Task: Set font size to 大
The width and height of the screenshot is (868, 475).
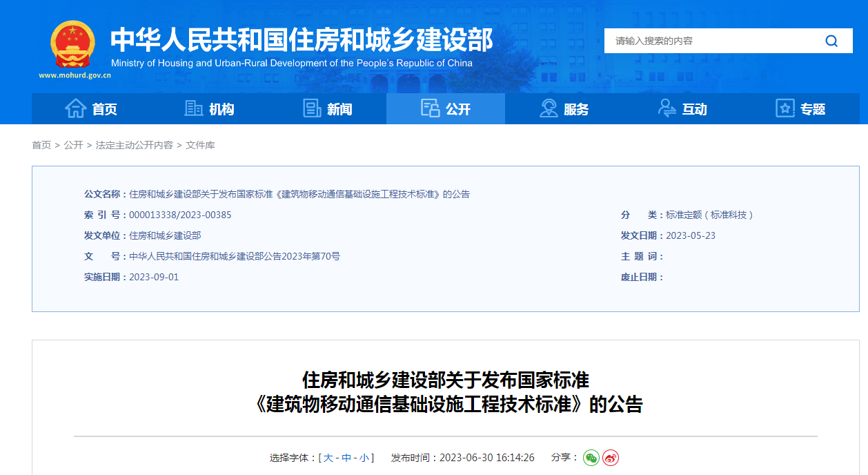Action: (x=328, y=458)
